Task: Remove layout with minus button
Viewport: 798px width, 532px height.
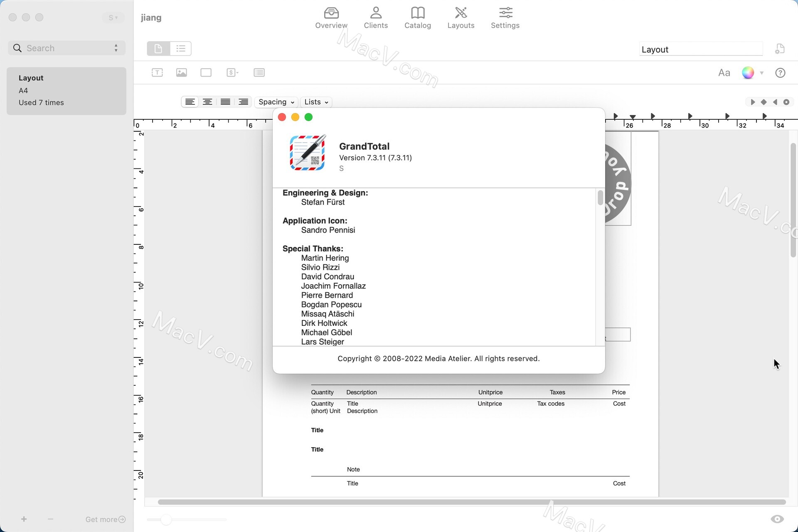Action: (50, 519)
